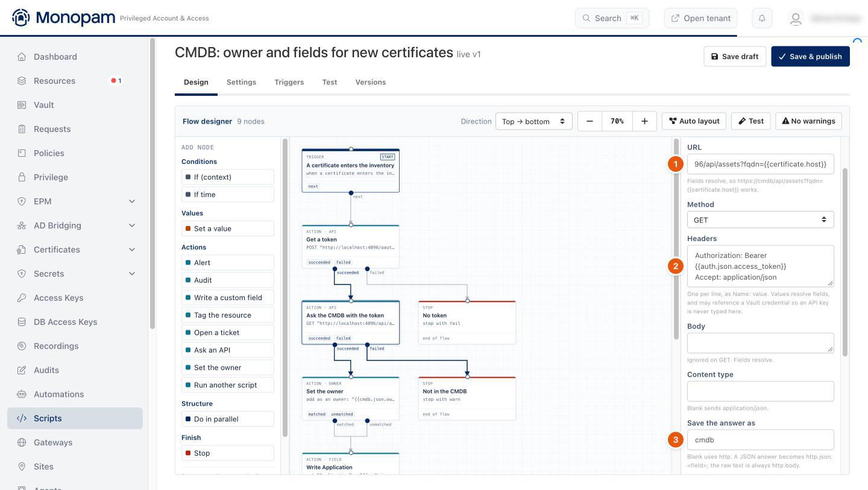This screenshot has height=490, width=868.
Task: Switch to the Settings tab
Action: coord(241,82)
